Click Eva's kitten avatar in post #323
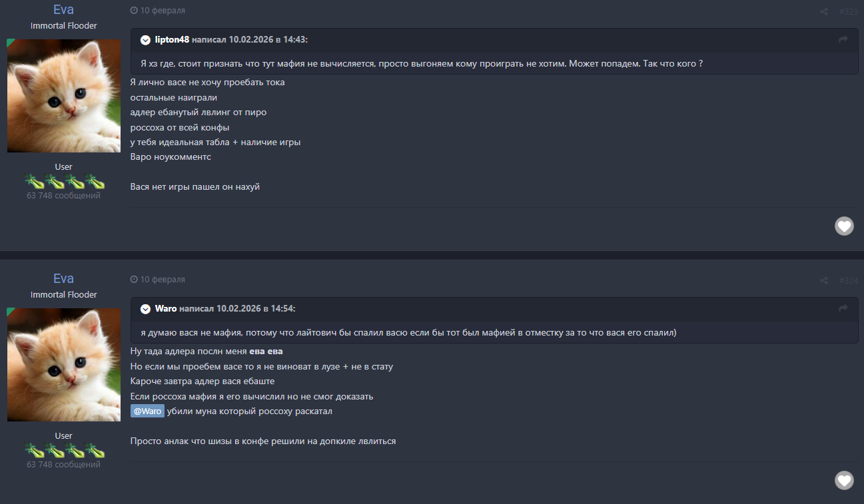864x504 pixels. click(63, 96)
